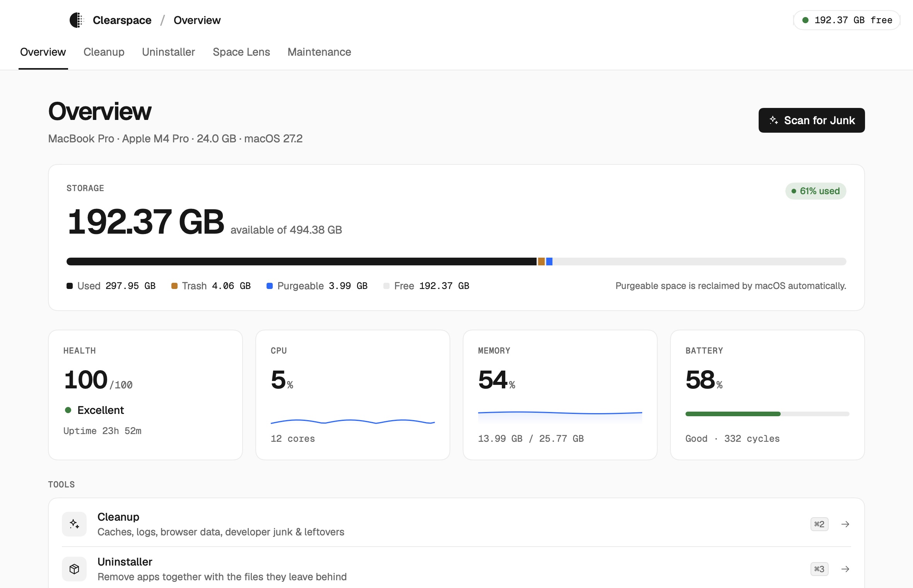The image size is (913, 588).
Task: Click the 192.37 GB free status pill
Action: [x=846, y=20]
